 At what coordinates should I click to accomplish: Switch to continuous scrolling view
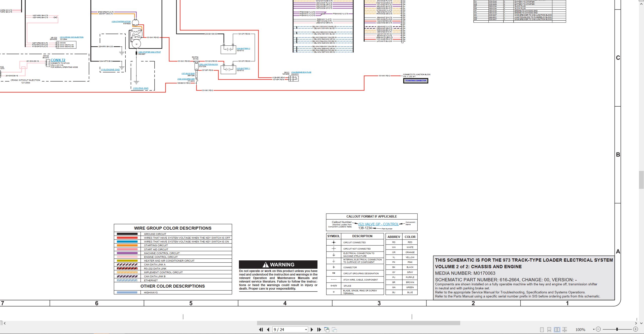coord(549,329)
